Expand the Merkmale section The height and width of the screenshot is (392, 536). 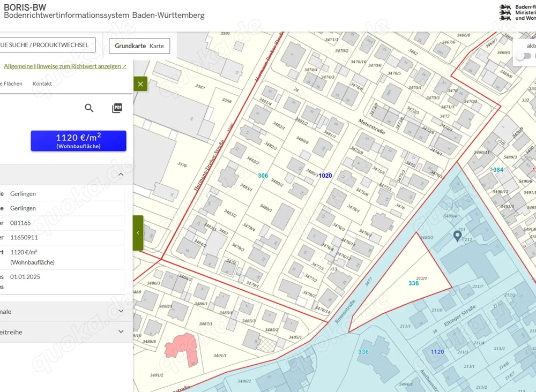coord(121,311)
